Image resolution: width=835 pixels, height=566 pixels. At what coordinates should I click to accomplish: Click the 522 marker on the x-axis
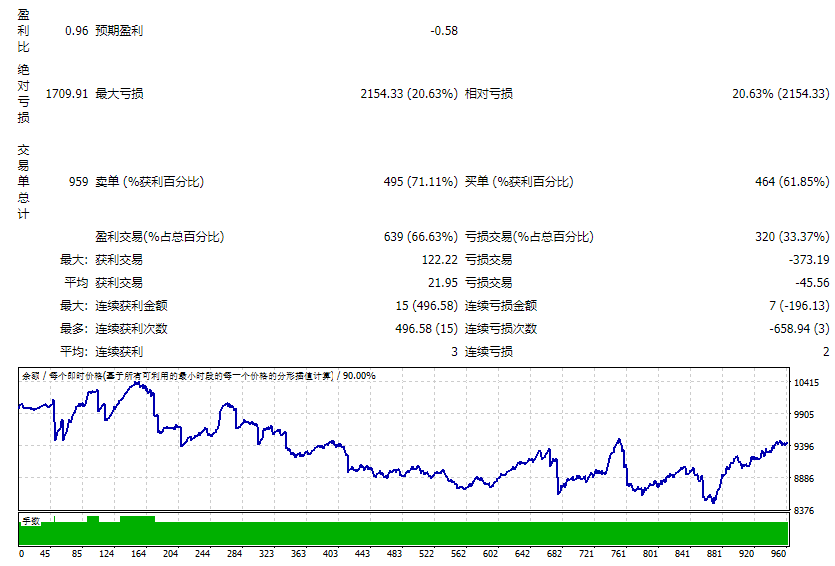(426, 553)
